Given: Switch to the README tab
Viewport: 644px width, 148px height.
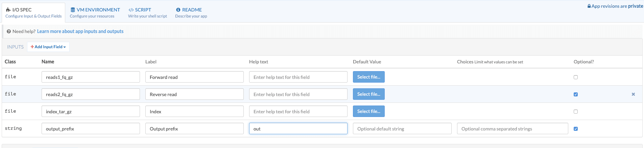Looking at the screenshot, I should click(x=191, y=13).
